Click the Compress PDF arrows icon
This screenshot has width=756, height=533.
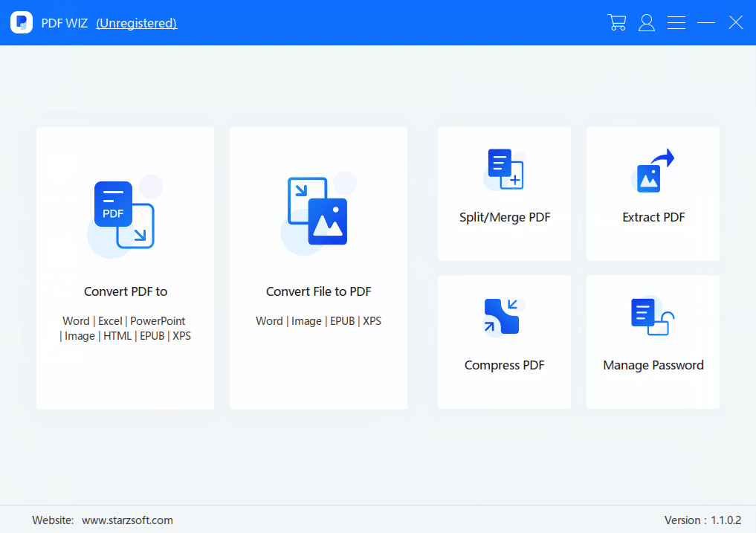tap(502, 317)
